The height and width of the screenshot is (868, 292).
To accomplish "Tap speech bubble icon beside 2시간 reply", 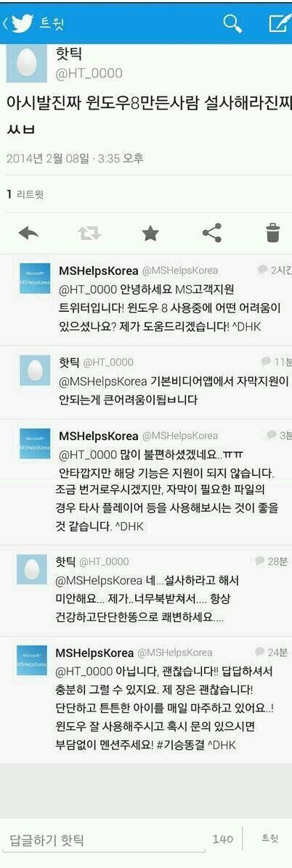I will 262,270.
